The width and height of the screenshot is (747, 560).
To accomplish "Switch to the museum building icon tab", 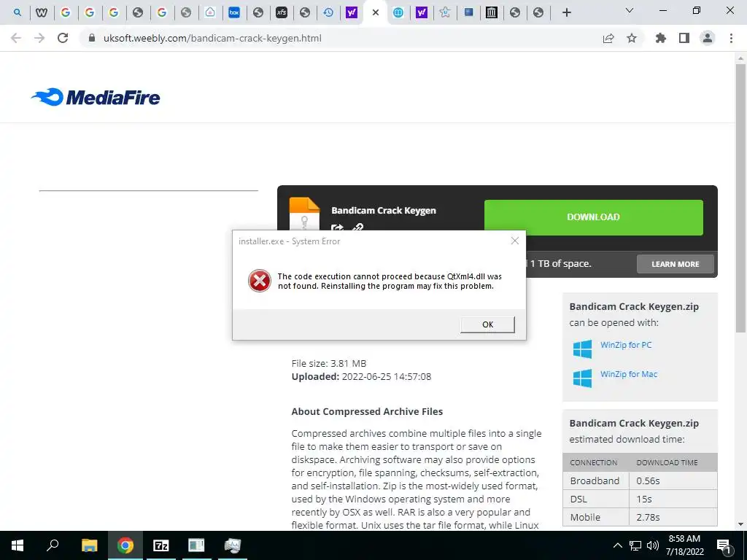I will click(x=491, y=12).
